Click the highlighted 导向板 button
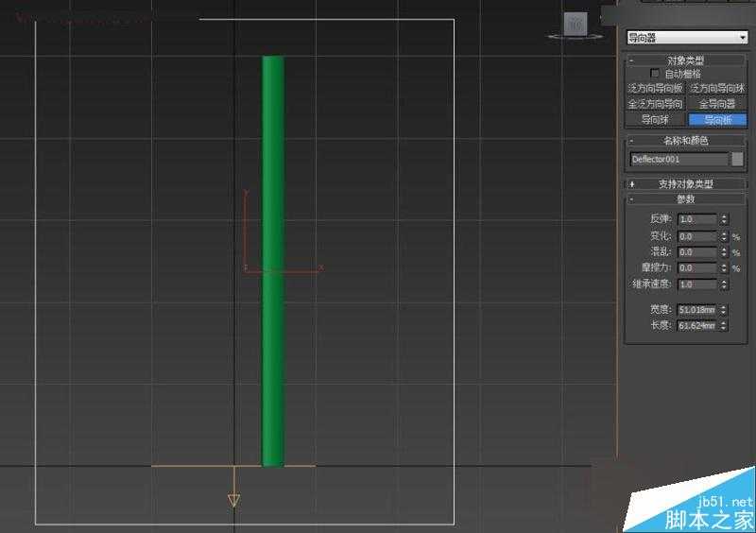 pyautogui.click(x=717, y=120)
